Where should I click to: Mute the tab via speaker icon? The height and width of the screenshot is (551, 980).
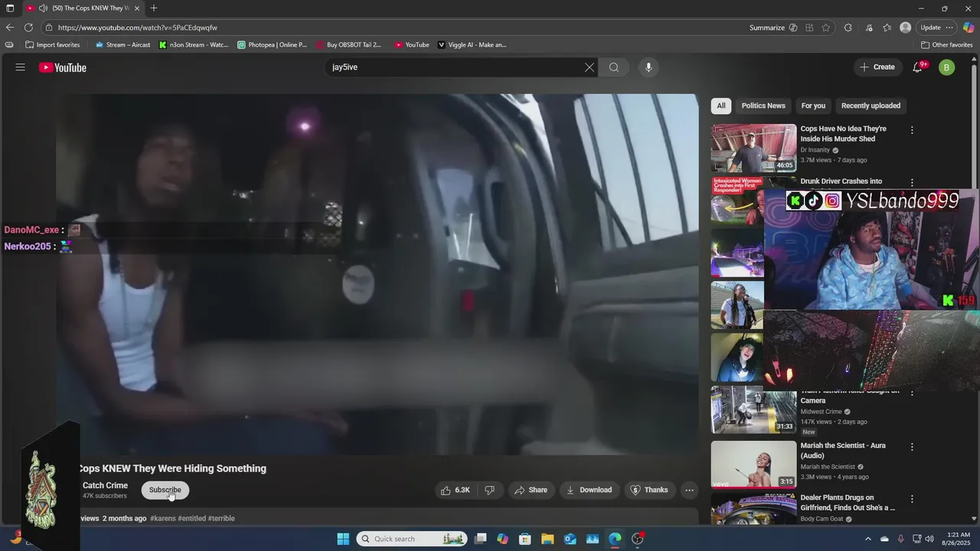[x=44, y=8]
